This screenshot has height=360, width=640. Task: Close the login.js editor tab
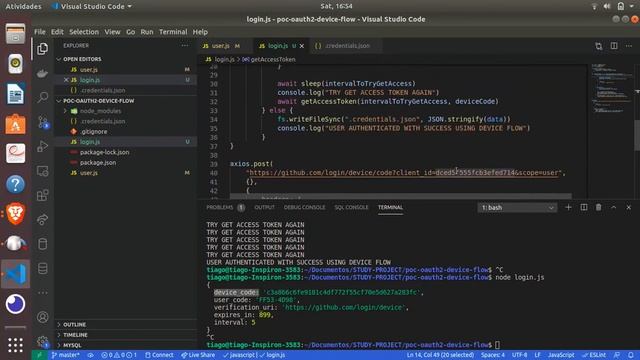tap(302, 46)
